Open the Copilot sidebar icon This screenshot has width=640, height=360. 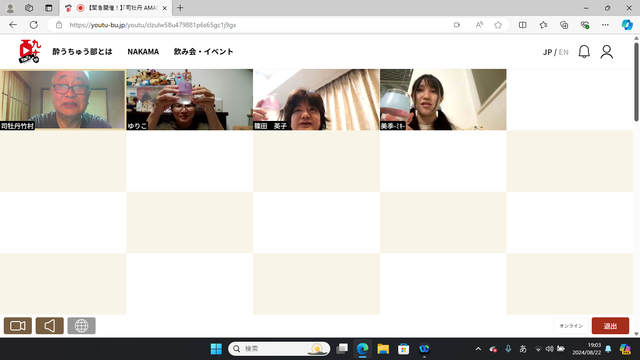coord(627,25)
